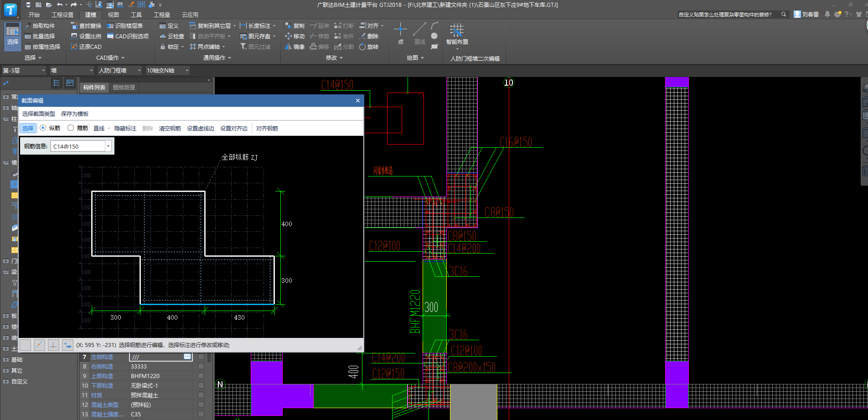Tick the checkbox in 混凝土类型 row

[x=201, y=404]
